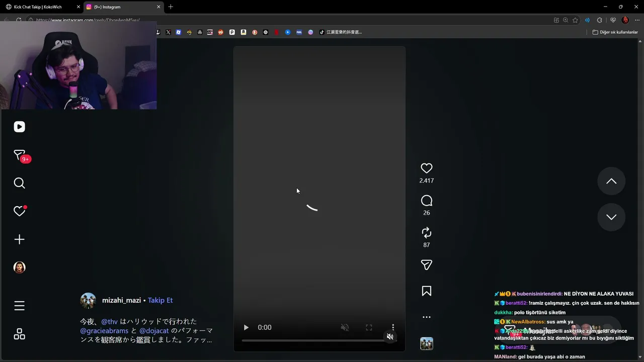
Task: Click chat username bubenisinirlendirdi
Action: click(539, 294)
